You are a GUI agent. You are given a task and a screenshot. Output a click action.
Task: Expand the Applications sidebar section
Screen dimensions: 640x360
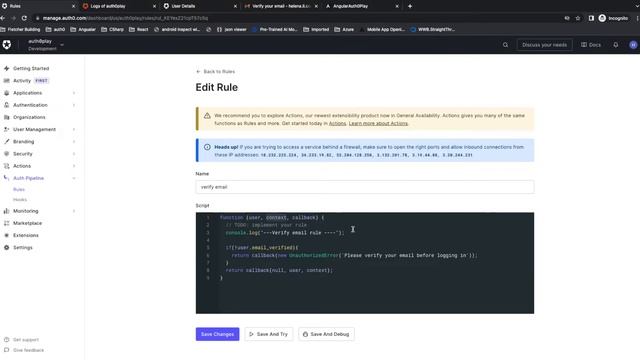(x=40, y=93)
